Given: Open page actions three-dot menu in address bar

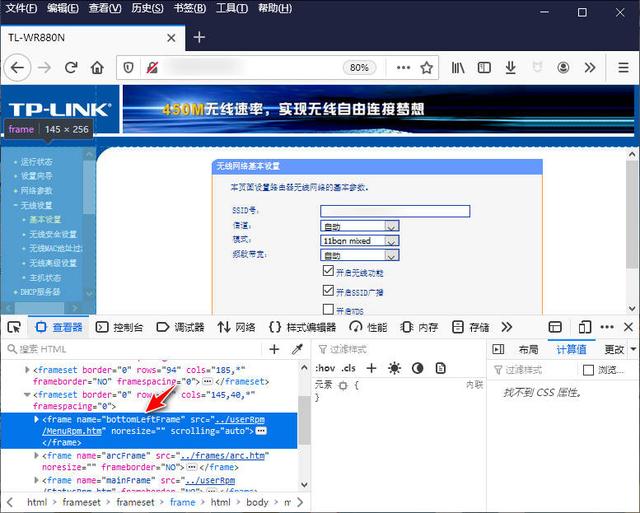Looking at the screenshot, I should 403,67.
